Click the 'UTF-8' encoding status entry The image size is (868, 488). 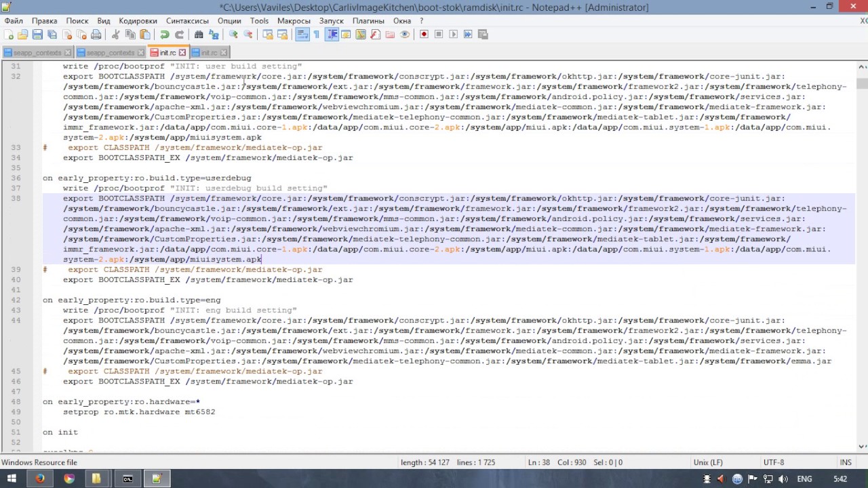(x=774, y=462)
